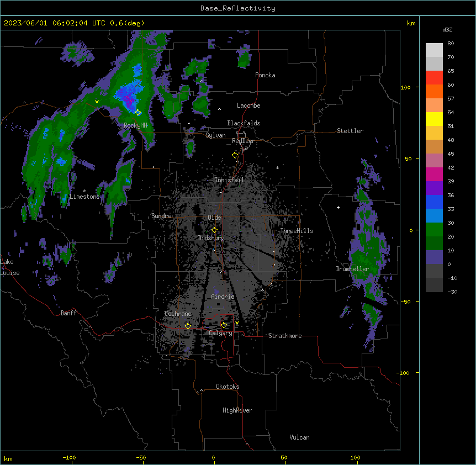Image resolution: width=476 pixels, height=465 pixels.
Task: Select the slate-purple 10 dBZ legend swatch
Action: pyautogui.click(x=434, y=257)
